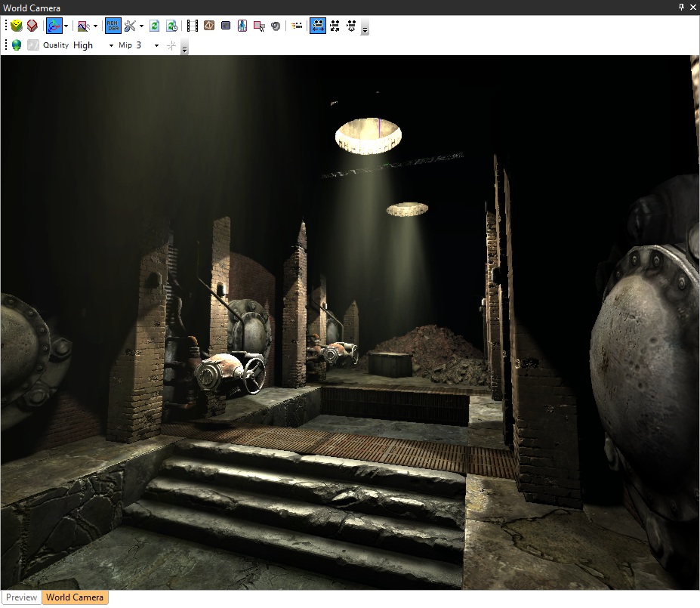Open the tools icon dropdown arrow
The width and height of the screenshot is (700, 608).
click(141, 26)
